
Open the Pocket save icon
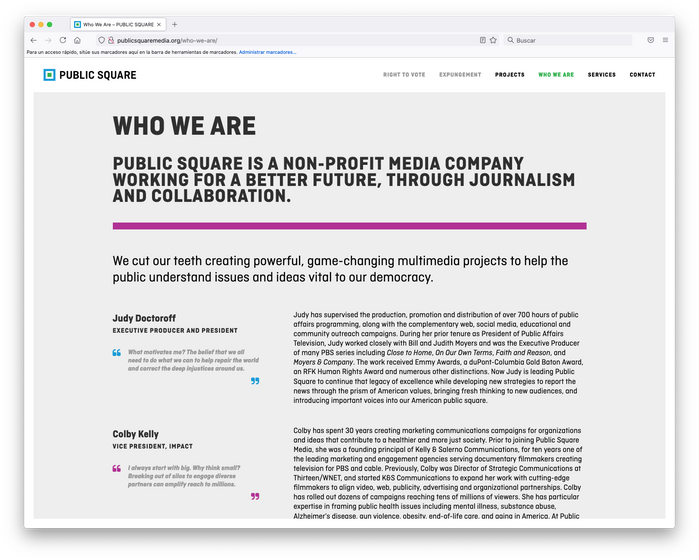tap(650, 40)
